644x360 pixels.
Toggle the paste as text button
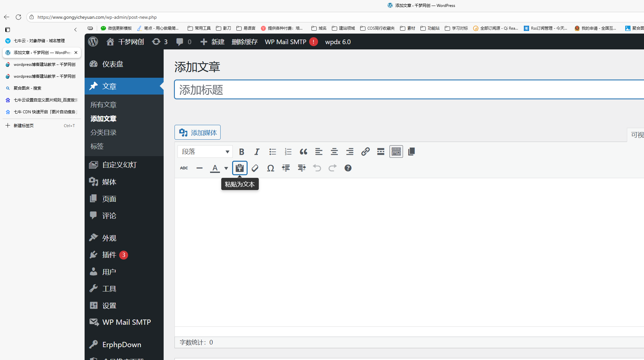pos(240,168)
